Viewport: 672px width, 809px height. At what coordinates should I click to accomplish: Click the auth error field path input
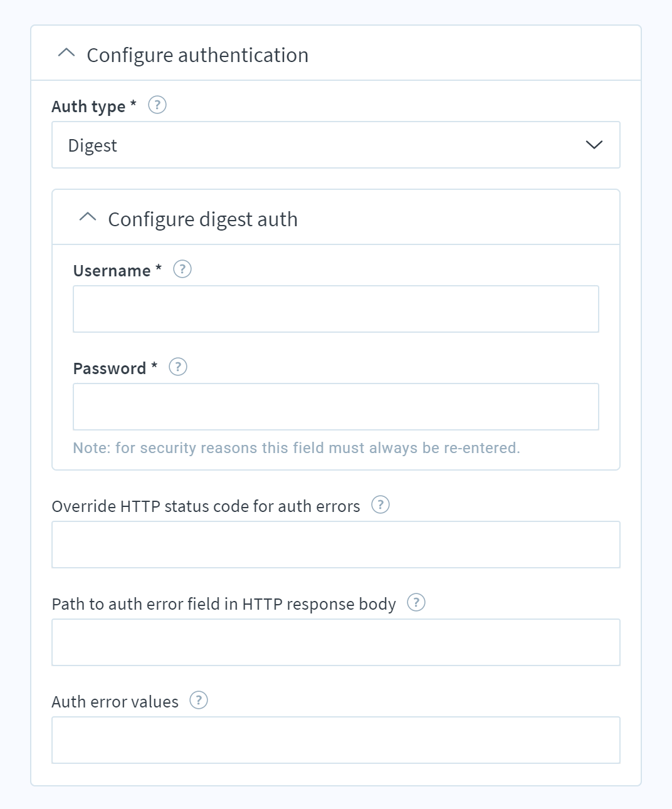coord(336,642)
